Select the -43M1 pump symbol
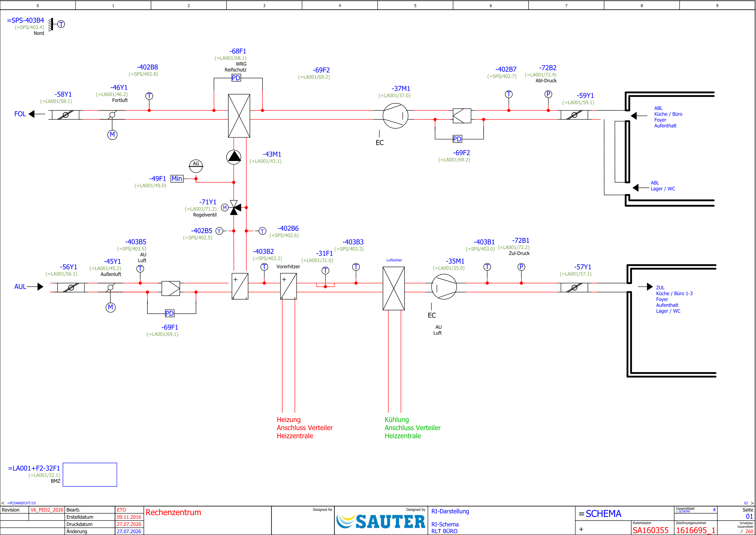The image size is (756, 535). tap(234, 157)
